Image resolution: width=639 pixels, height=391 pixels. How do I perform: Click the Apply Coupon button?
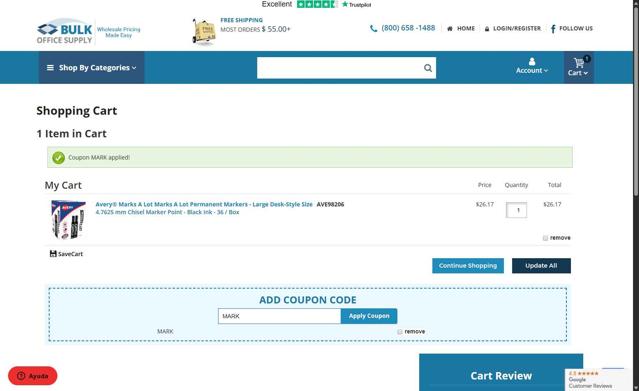[369, 316]
